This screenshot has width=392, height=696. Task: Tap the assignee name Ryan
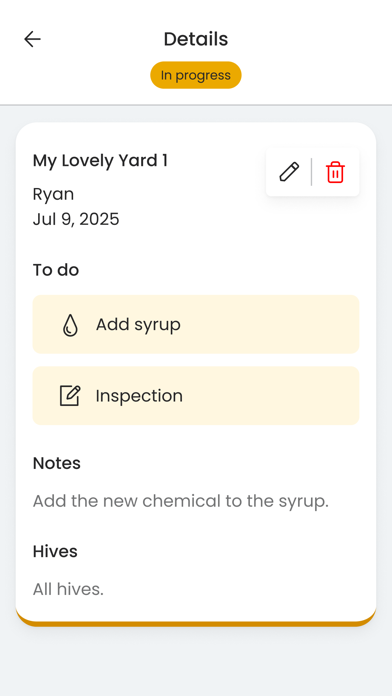click(x=53, y=194)
